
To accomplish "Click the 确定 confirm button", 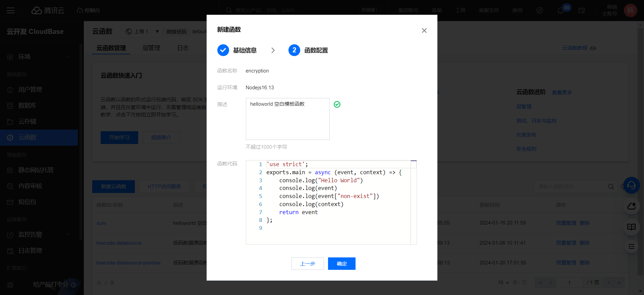I will [x=341, y=263].
